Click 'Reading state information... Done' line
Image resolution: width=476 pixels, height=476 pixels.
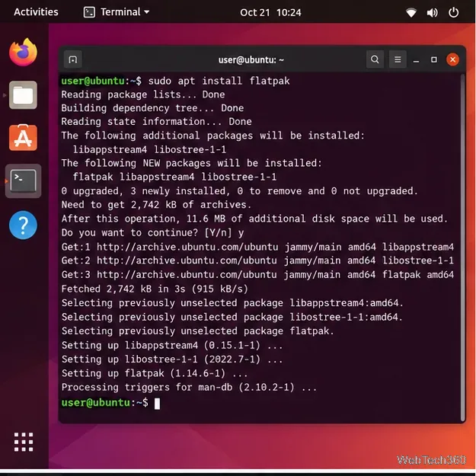coord(156,122)
